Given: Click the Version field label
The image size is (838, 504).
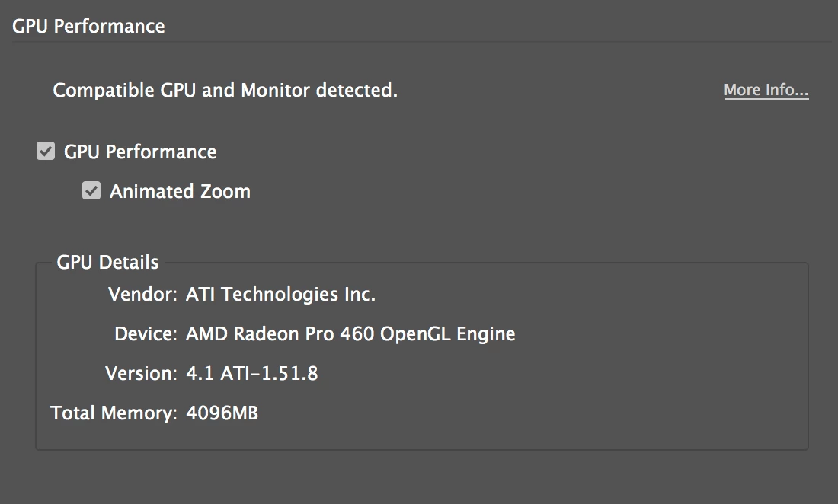Looking at the screenshot, I should 141,373.
